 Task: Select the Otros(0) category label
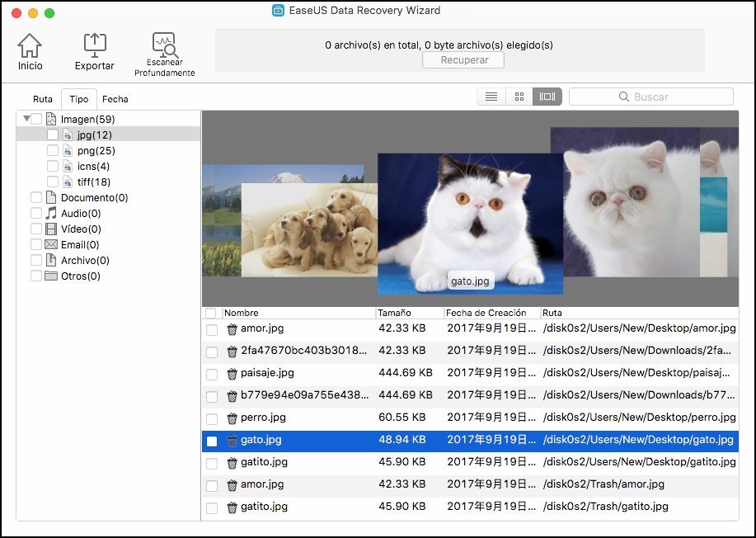81,276
